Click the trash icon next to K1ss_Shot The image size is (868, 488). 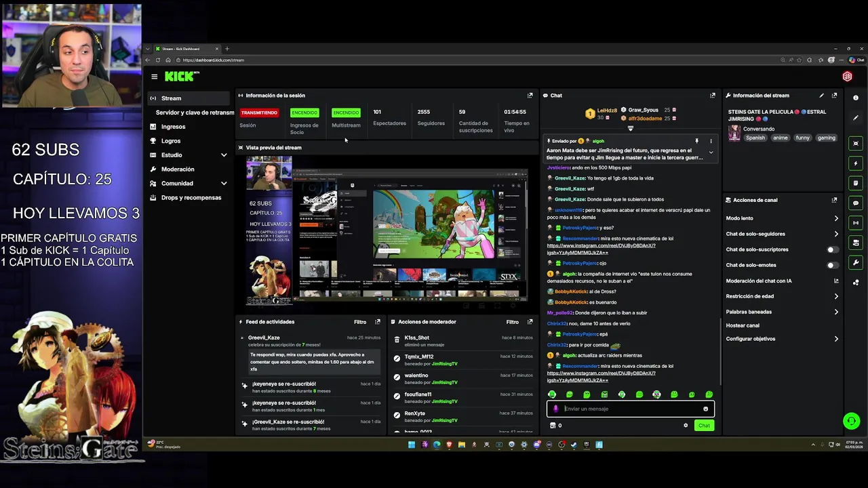[397, 340]
